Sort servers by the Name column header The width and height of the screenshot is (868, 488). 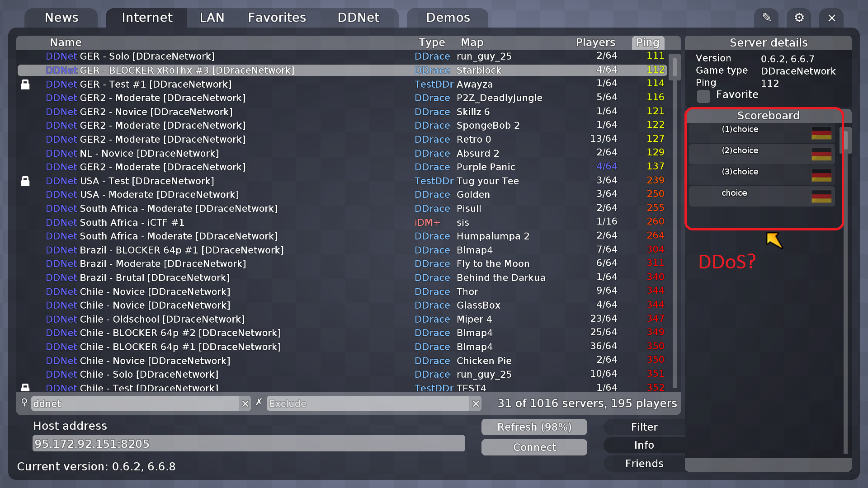pyautogui.click(x=66, y=42)
